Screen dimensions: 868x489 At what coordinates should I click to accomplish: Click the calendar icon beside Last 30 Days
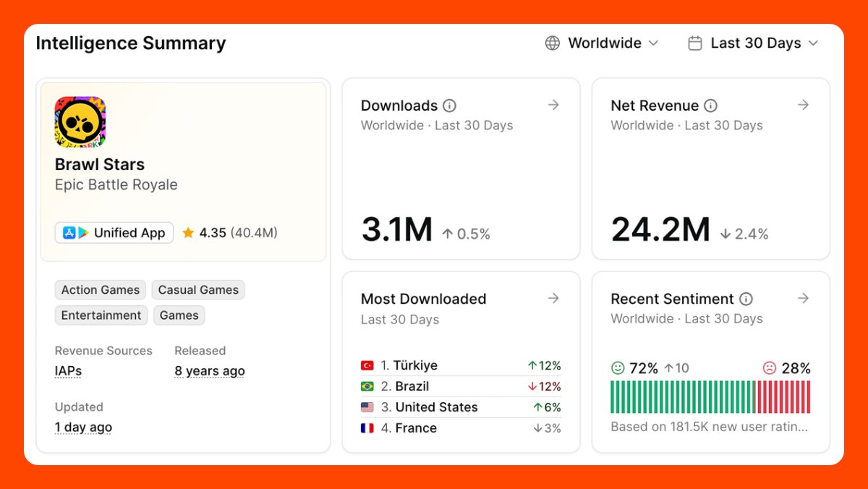tap(695, 43)
